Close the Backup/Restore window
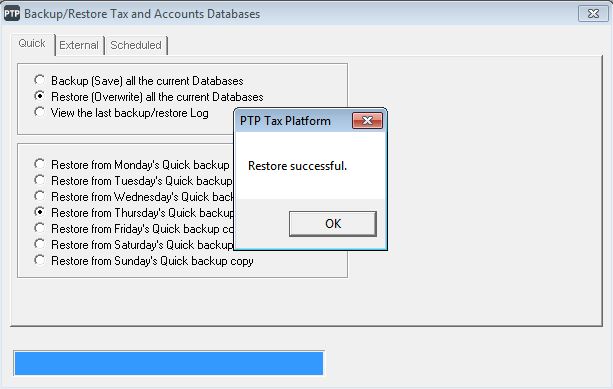Viewport: 613px width, 389px height. [x=593, y=14]
